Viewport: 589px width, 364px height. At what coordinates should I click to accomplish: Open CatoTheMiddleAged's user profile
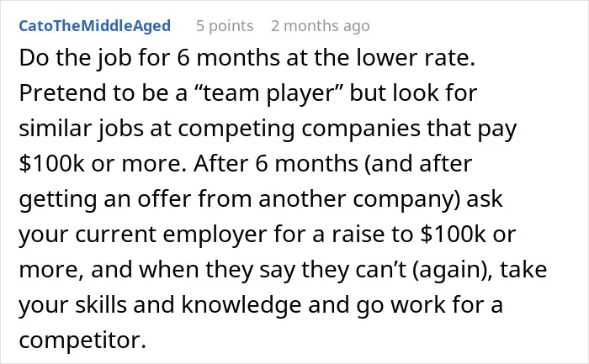click(94, 26)
